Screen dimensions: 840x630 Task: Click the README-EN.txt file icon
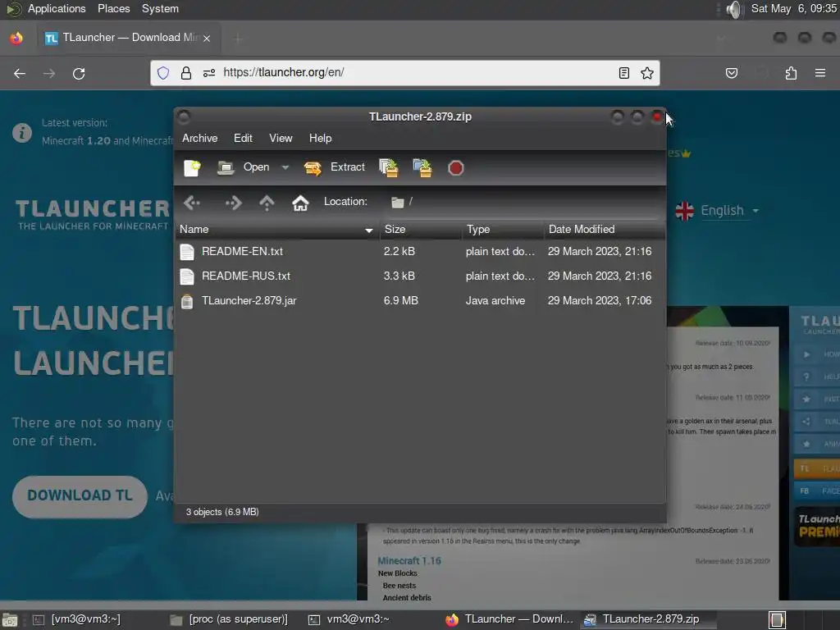tap(187, 251)
